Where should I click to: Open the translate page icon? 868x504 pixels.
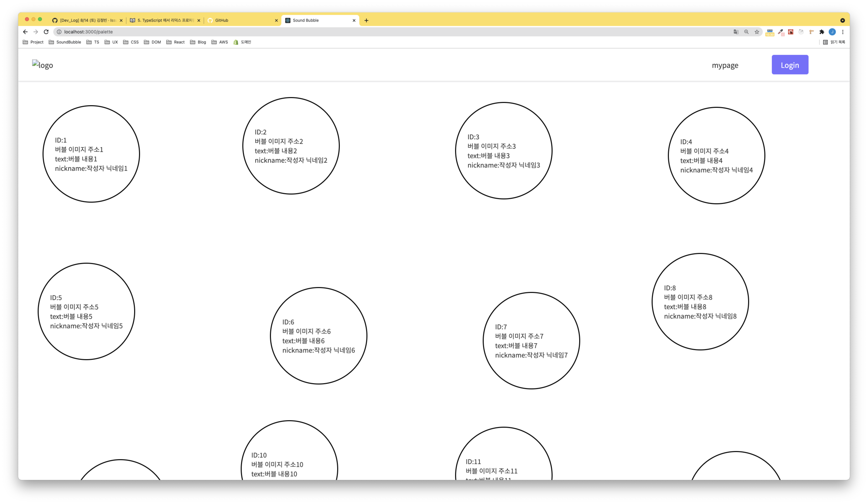tap(736, 32)
